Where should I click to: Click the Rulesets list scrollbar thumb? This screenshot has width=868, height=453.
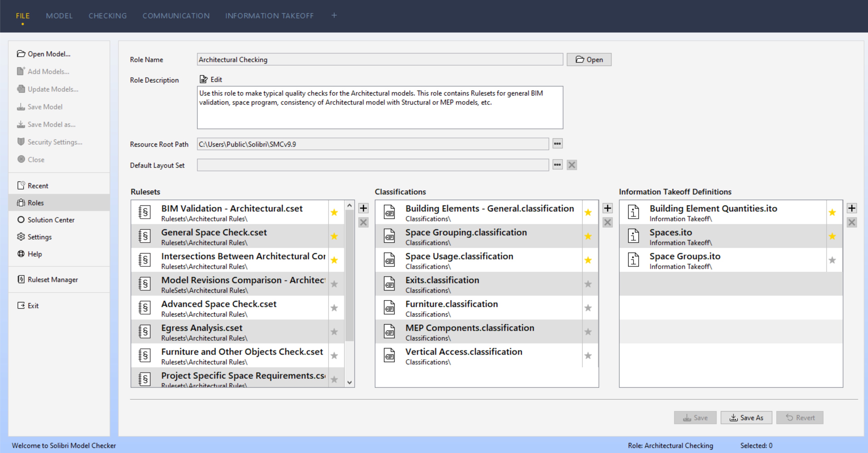pos(349,276)
